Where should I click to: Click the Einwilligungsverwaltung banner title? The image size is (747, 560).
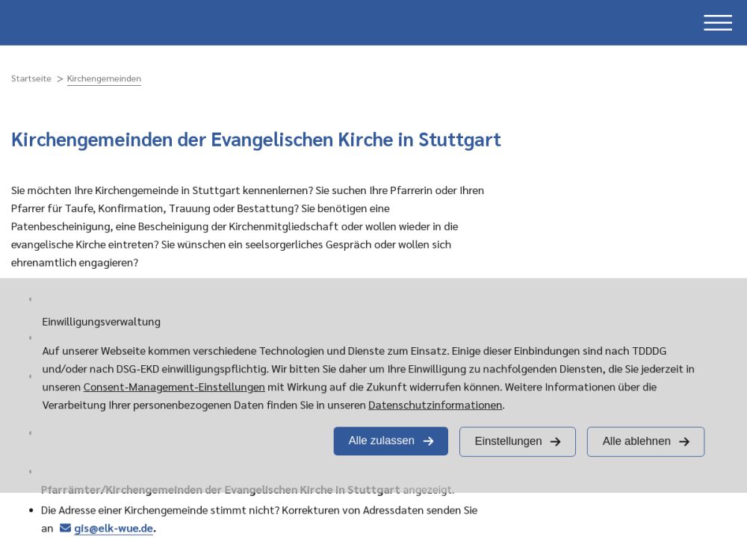pyautogui.click(x=101, y=322)
